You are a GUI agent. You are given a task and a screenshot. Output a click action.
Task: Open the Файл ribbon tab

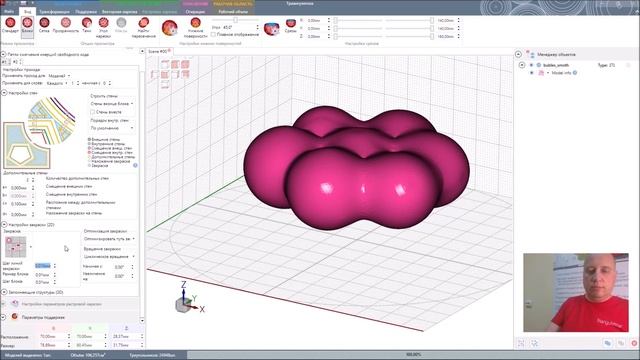click(9, 11)
